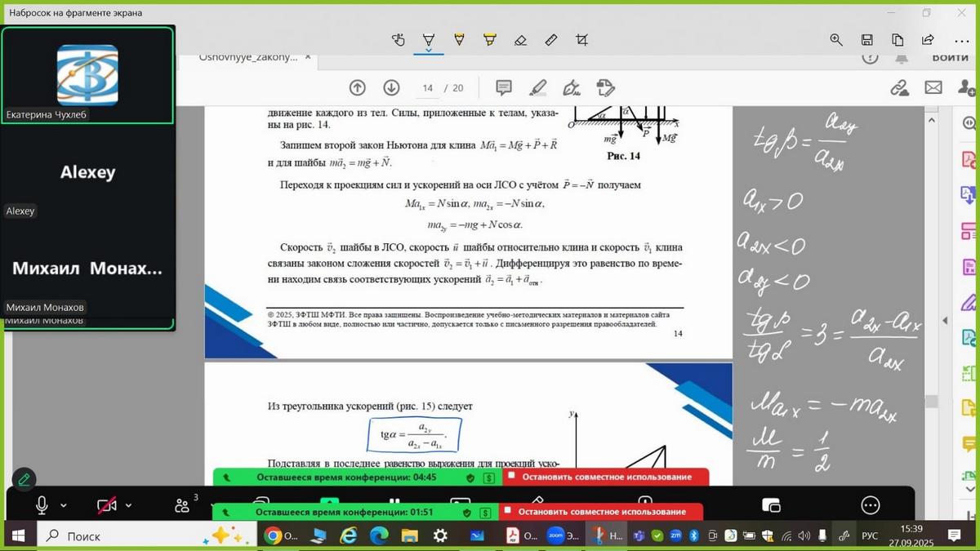Image resolution: width=980 pixels, height=551 pixels.
Task: Save the snip with floppy icon
Action: click(x=867, y=39)
